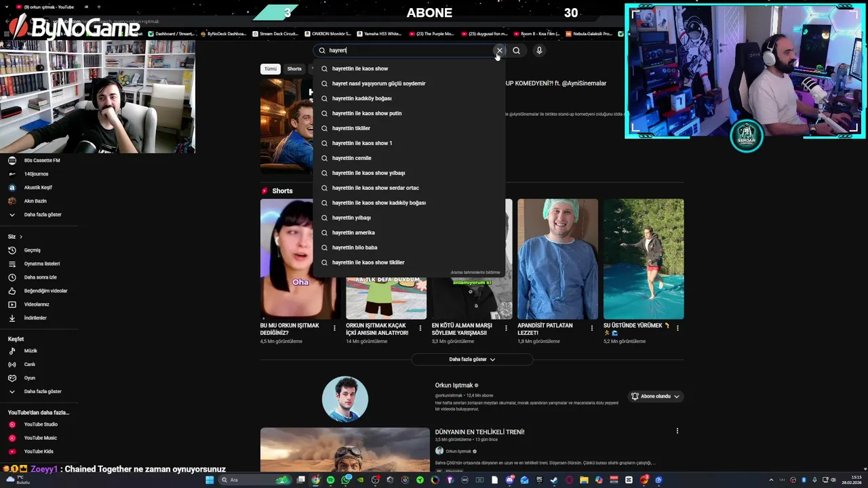Expand the 'Siz' section chevron
Screen dimensions: 868x488
click(x=21, y=237)
